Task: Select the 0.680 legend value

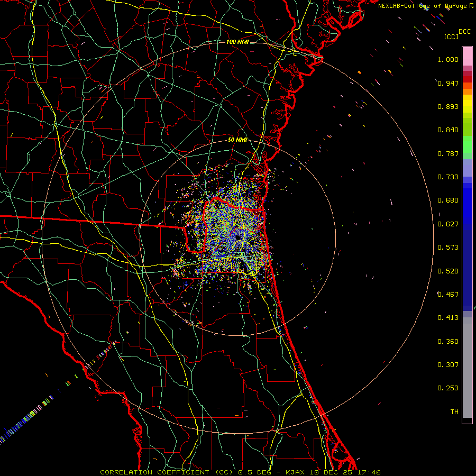Action: pyautogui.click(x=448, y=200)
